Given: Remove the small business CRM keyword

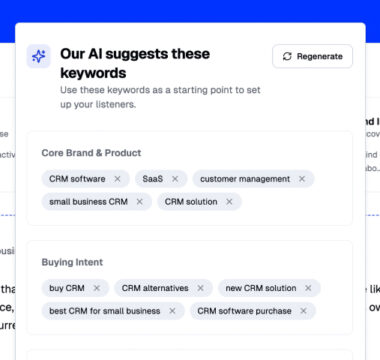Looking at the screenshot, I should [x=140, y=202].
